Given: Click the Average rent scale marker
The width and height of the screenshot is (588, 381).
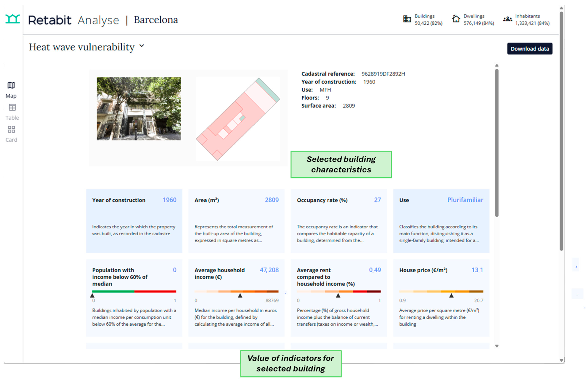Looking at the screenshot, I should coord(338,295).
